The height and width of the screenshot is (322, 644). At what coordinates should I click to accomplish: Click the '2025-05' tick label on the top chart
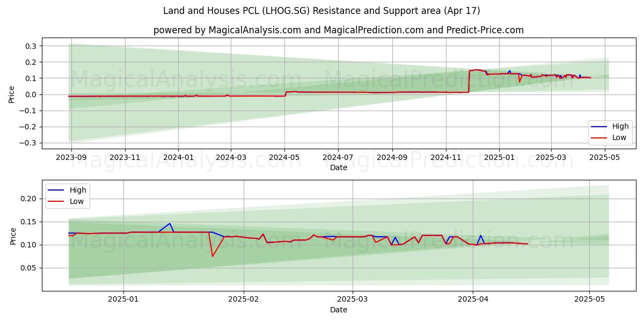[604, 157]
